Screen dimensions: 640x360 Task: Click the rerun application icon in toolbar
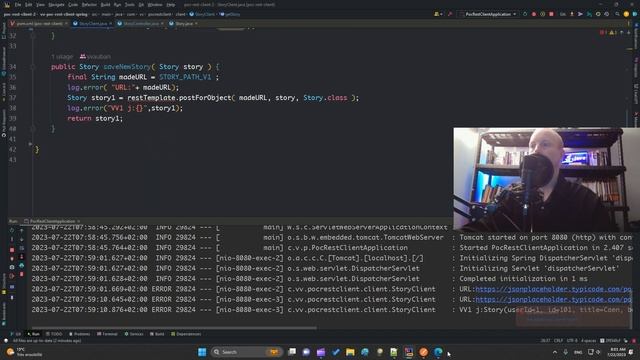tap(525, 14)
